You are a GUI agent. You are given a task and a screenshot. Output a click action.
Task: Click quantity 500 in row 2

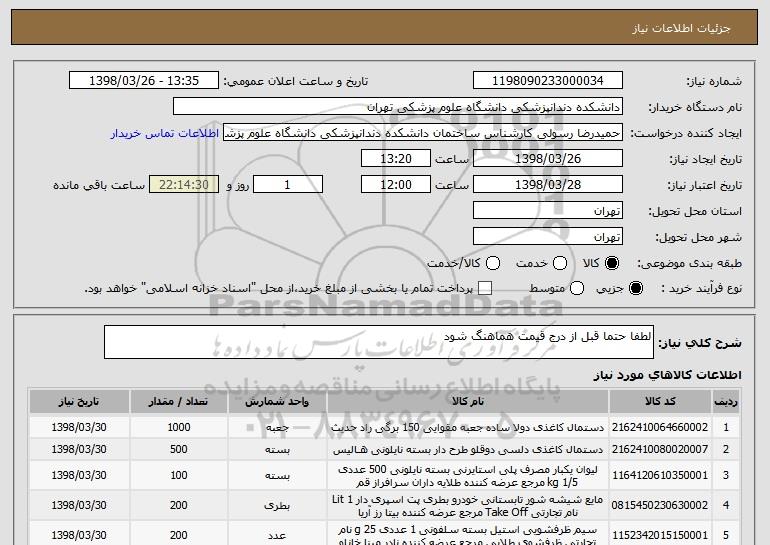pyautogui.click(x=179, y=449)
